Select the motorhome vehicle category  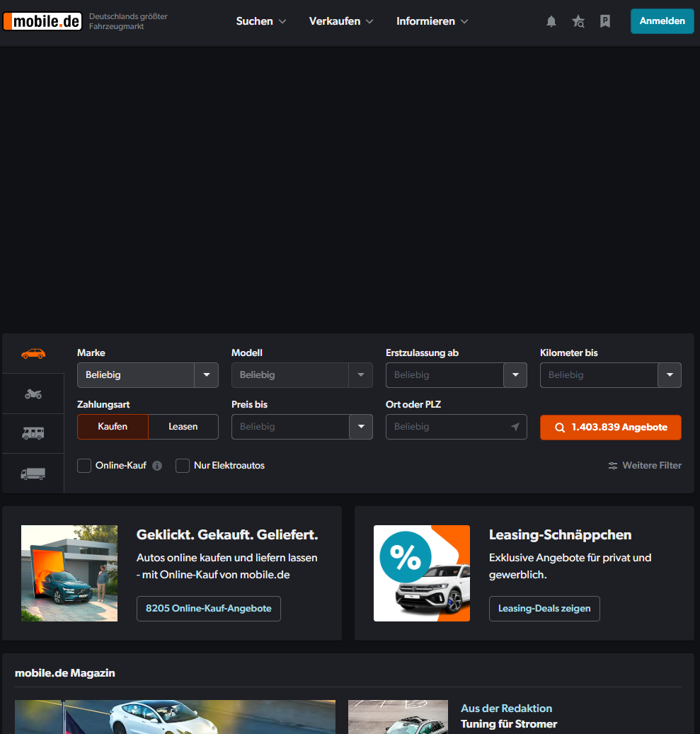[33, 433]
